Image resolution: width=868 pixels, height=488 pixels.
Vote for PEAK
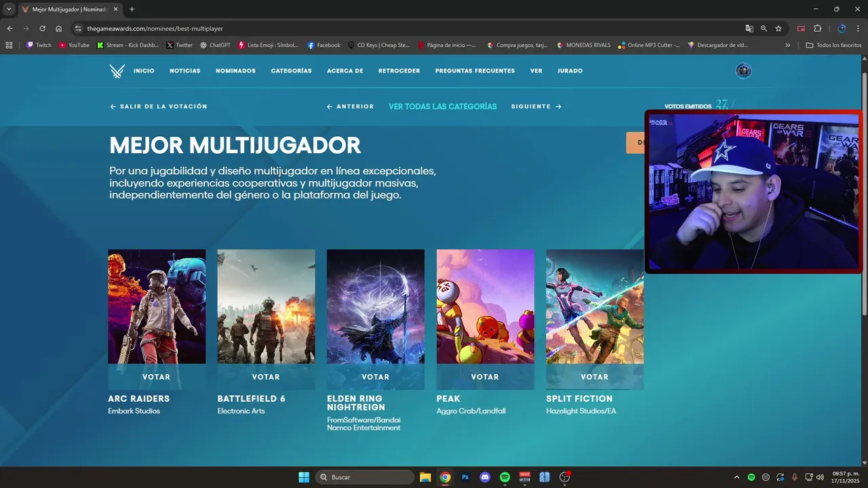485,377
